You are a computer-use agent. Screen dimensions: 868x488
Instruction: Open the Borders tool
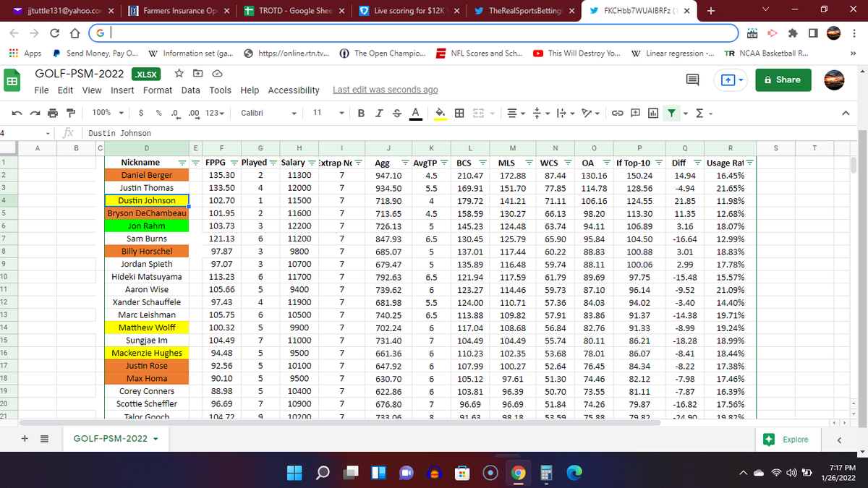pyautogui.click(x=459, y=113)
